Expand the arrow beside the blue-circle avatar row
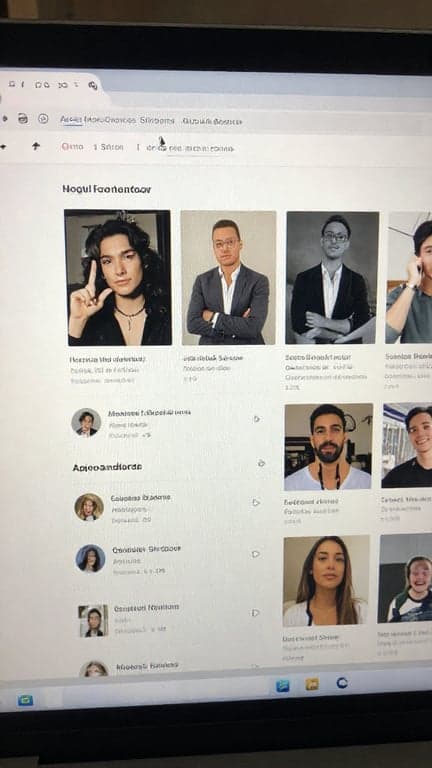 (x=255, y=554)
